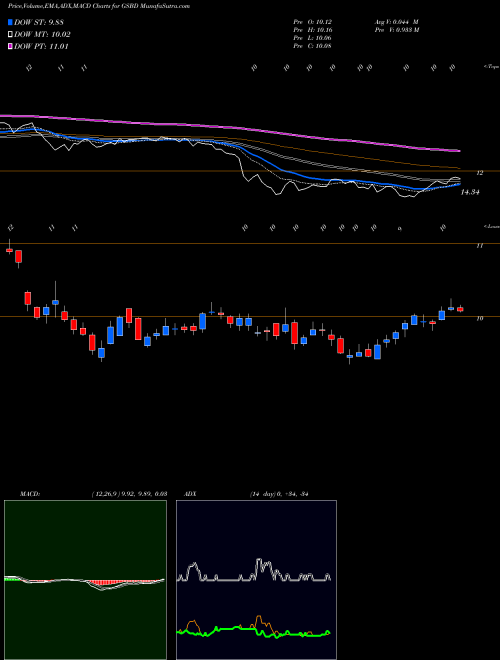This screenshot has width=500, height=660.
Task: Click the white DOW MT legend swatch
Action: (x=10, y=35)
